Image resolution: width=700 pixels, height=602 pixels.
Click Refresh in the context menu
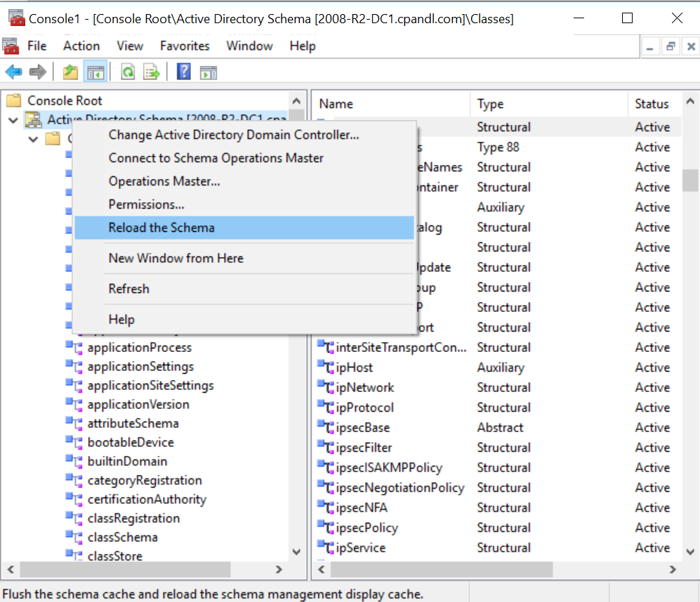point(244,289)
